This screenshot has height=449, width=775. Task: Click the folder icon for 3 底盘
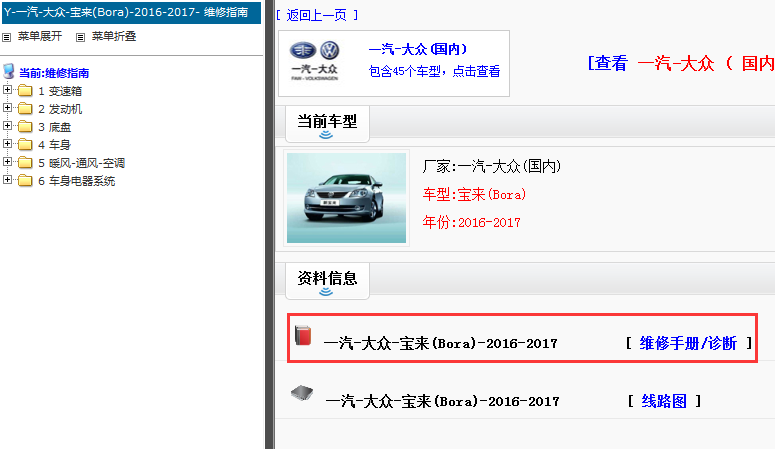(25, 127)
